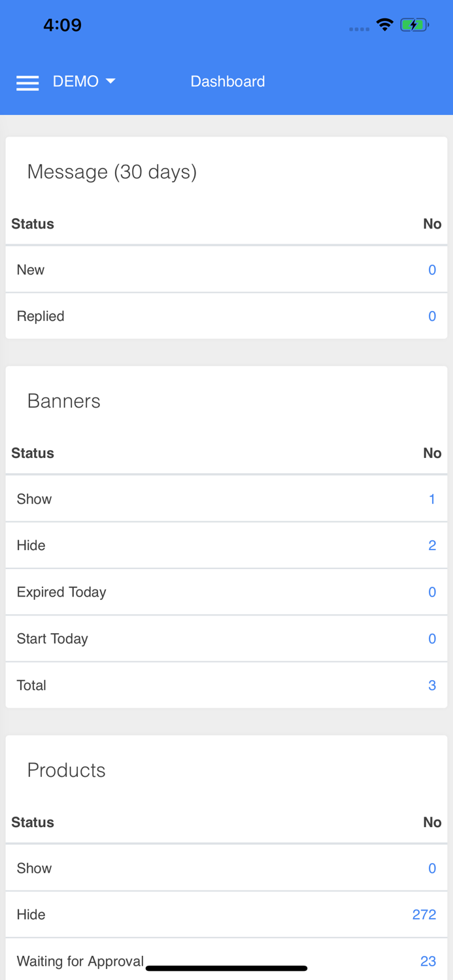This screenshot has height=980, width=453.
Task: Tap the cellular signal dots indicator
Action: (360, 27)
